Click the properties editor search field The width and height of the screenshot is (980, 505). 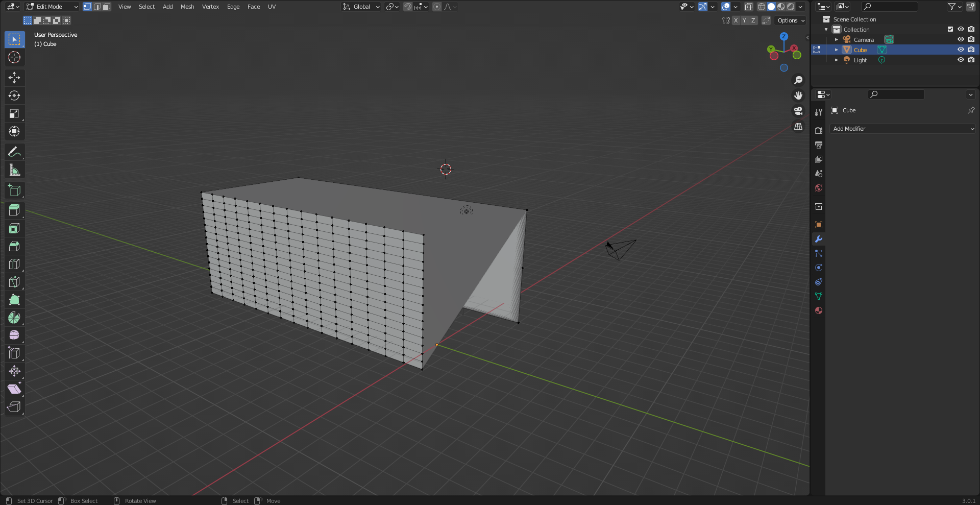coord(896,94)
